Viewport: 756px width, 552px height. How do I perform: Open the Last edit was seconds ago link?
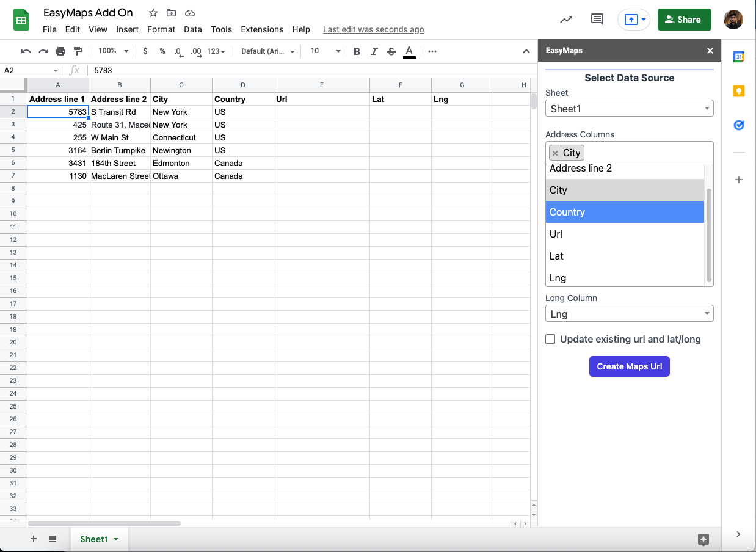[x=374, y=29]
